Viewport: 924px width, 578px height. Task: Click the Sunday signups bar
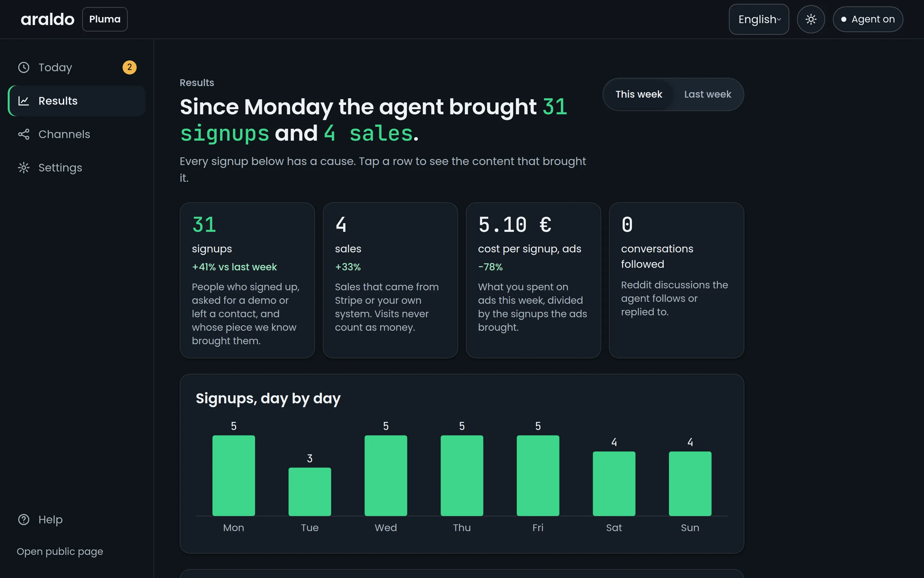(x=690, y=484)
